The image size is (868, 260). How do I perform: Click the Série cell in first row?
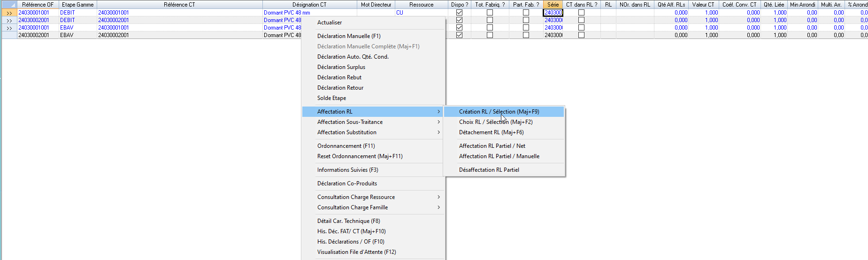(553, 13)
